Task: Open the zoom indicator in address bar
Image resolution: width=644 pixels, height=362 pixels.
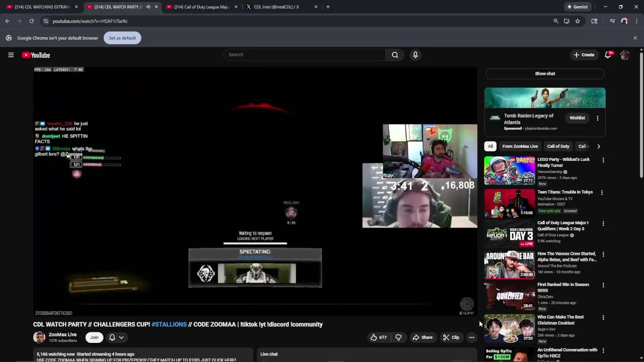Action: pyautogui.click(x=555, y=21)
